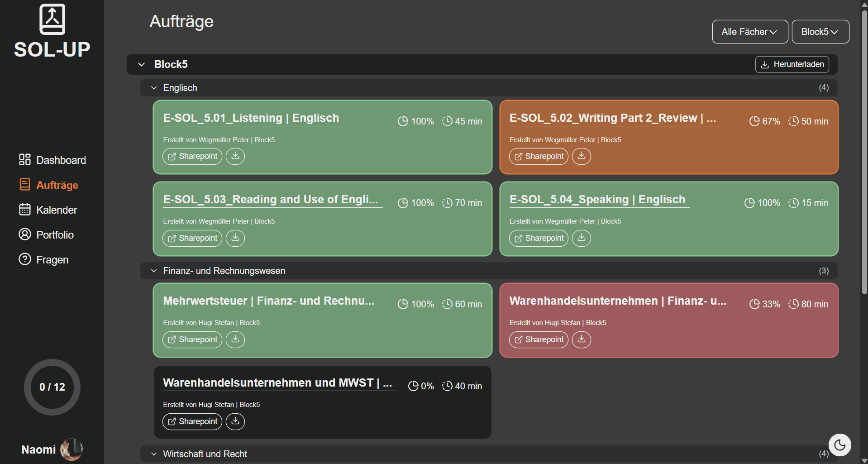
Task: Collapse the Wirtschaft und Recht section
Action: (x=154, y=454)
